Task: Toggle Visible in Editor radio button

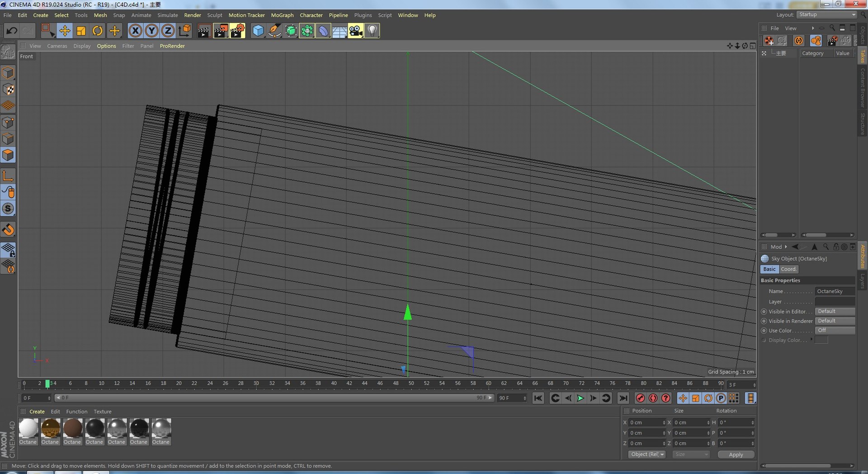Action: pos(764,312)
